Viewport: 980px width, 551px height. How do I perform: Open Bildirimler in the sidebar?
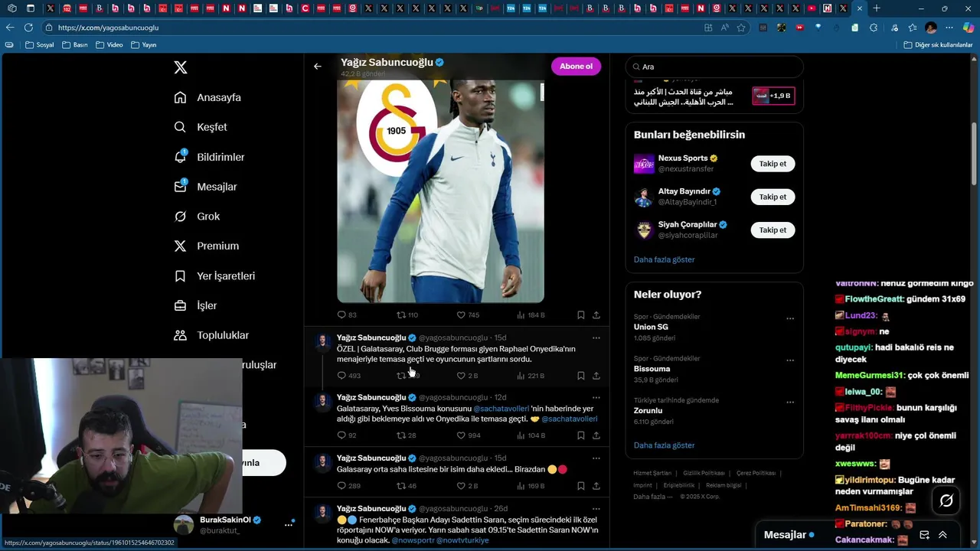[210, 157]
